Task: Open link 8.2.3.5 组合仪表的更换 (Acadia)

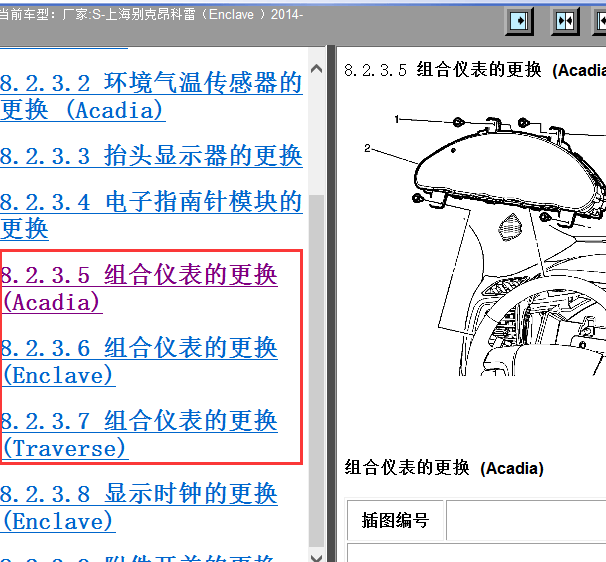Action: point(138,288)
